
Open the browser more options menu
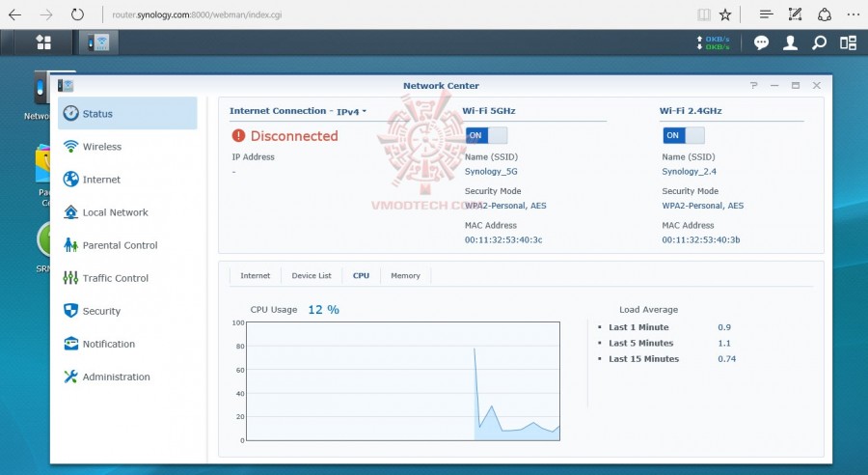click(854, 15)
